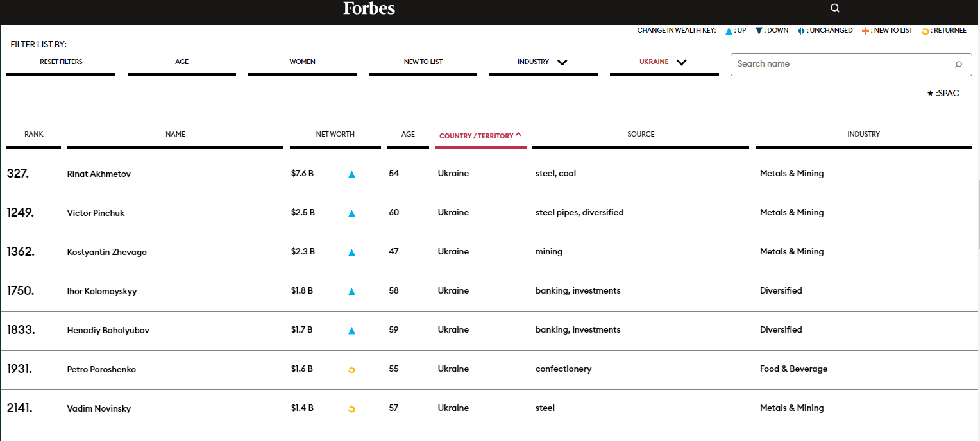Click the $2.3 B net worth value
The image size is (980, 441).
(303, 252)
